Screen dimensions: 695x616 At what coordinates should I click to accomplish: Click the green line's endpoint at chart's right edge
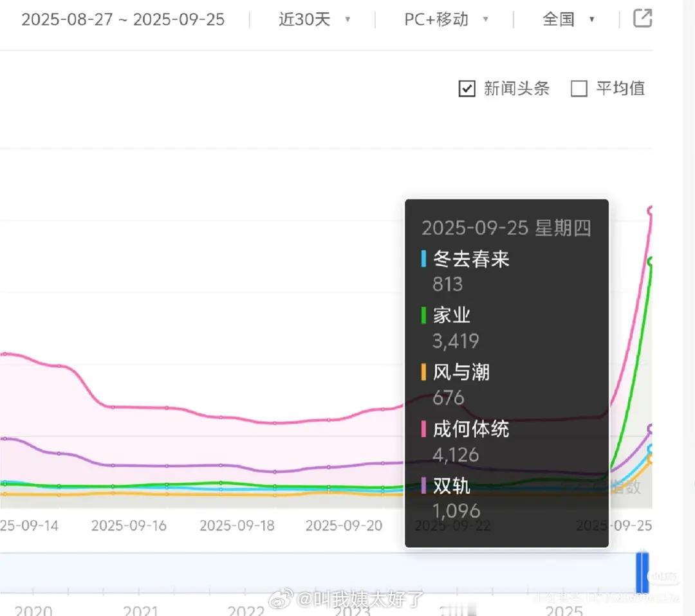[x=650, y=262]
